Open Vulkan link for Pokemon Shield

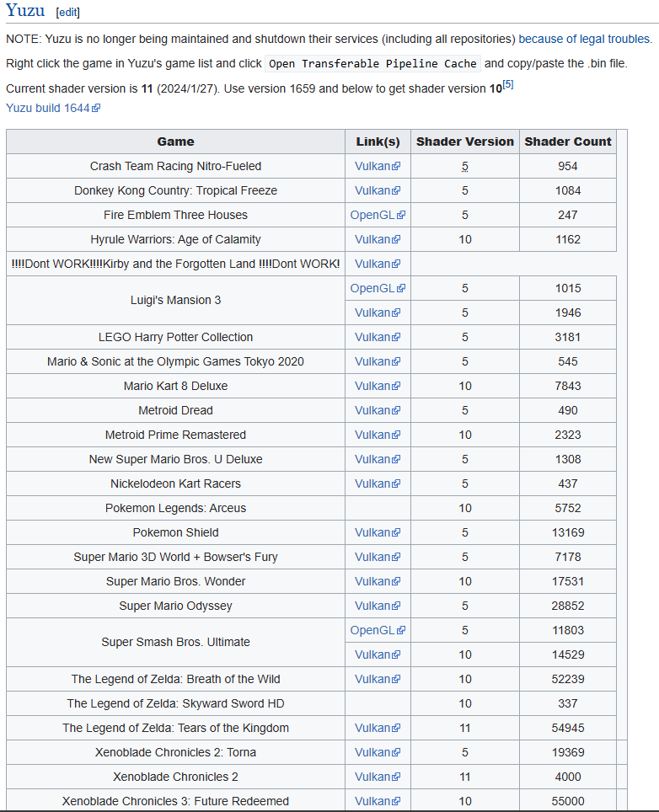click(x=378, y=532)
